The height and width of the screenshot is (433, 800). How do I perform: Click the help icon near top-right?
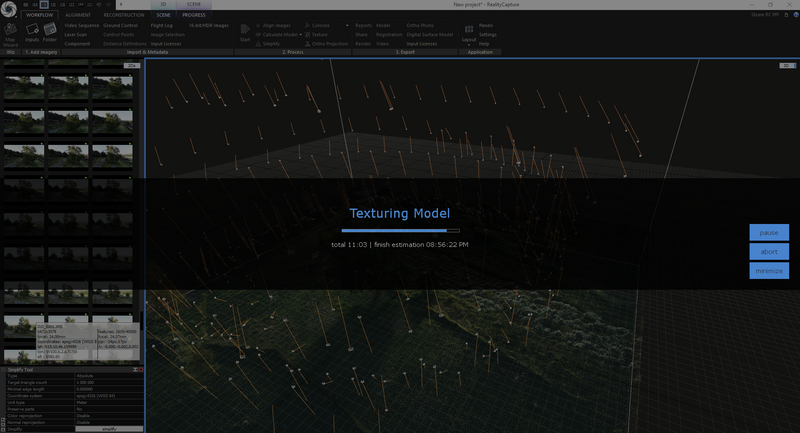coord(796,15)
